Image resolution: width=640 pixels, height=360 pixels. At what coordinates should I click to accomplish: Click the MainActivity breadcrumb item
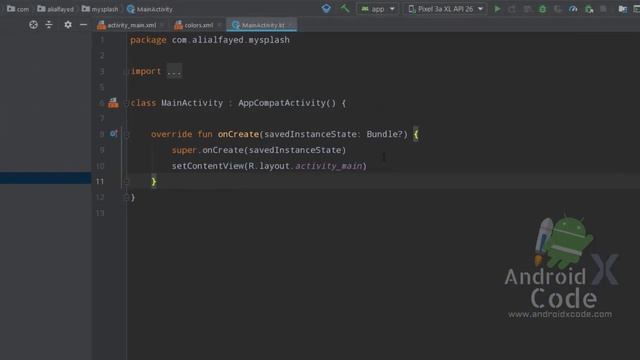click(x=149, y=9)
